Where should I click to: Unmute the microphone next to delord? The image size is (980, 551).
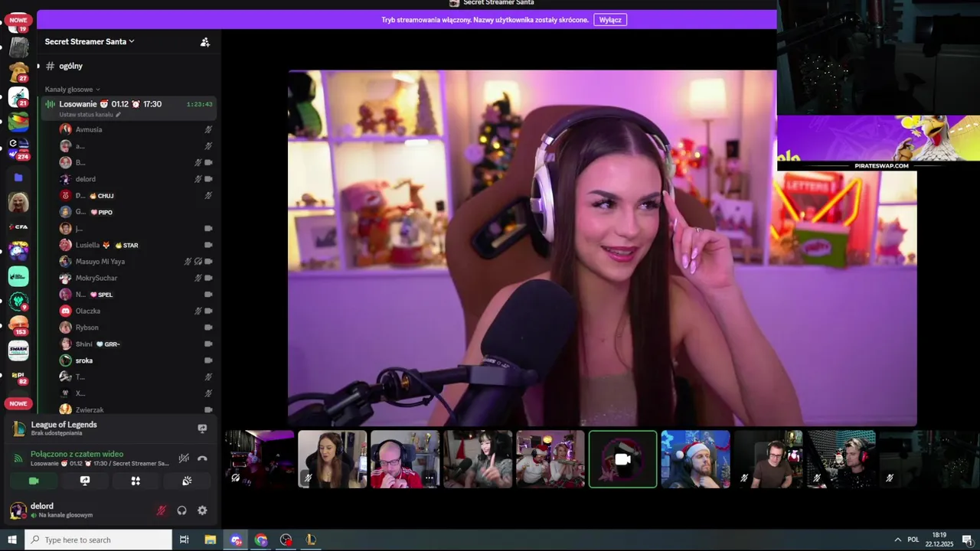pyautogui.click(x=161, y=510)
